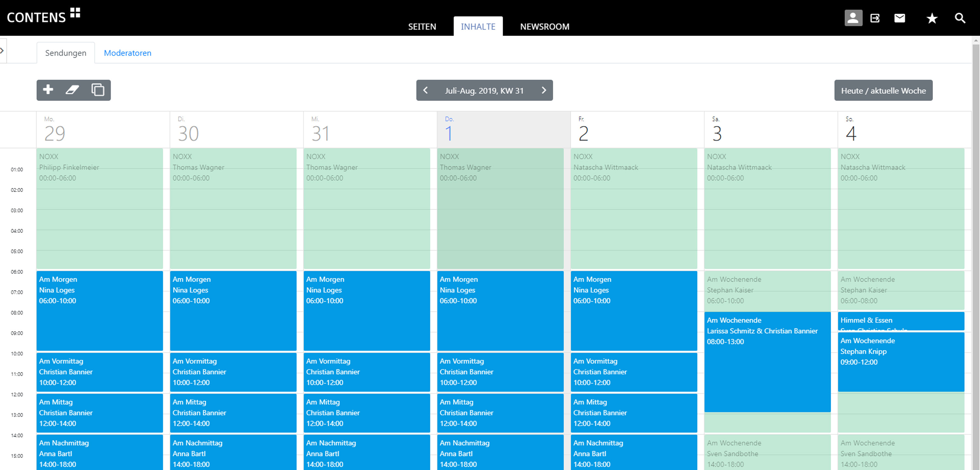Select the Sendungen tab
The image size is (980, 470).
[65, 53]
